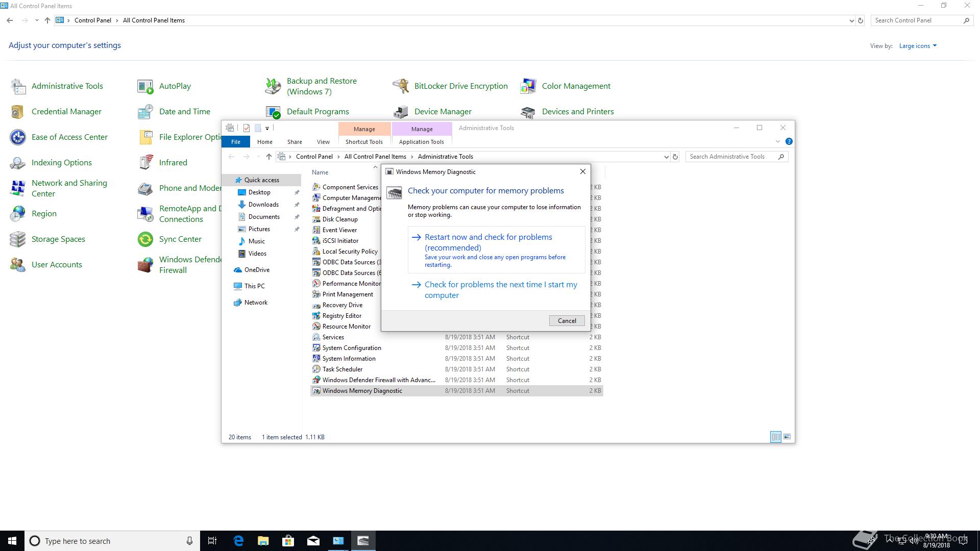Viewport: 980px width, 551px height.
Task: Open Storage Spaces icon
Action: pyautogui.click(x=18, y=239)
